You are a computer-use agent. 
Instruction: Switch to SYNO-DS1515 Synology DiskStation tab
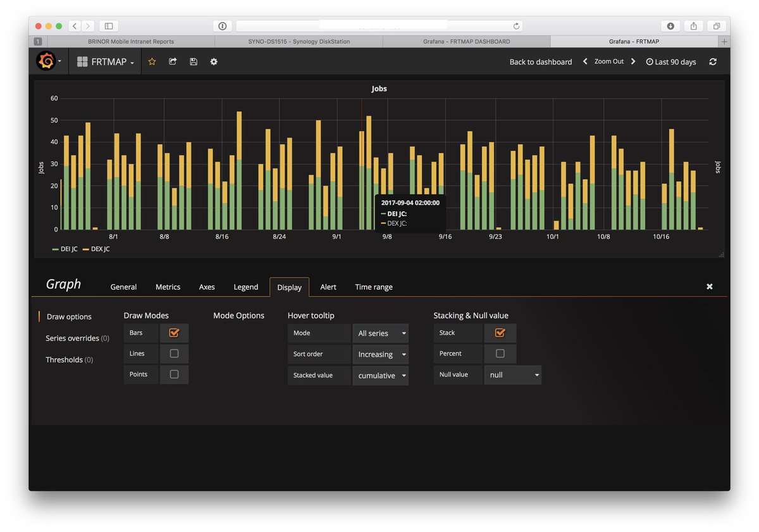(299, 41)
